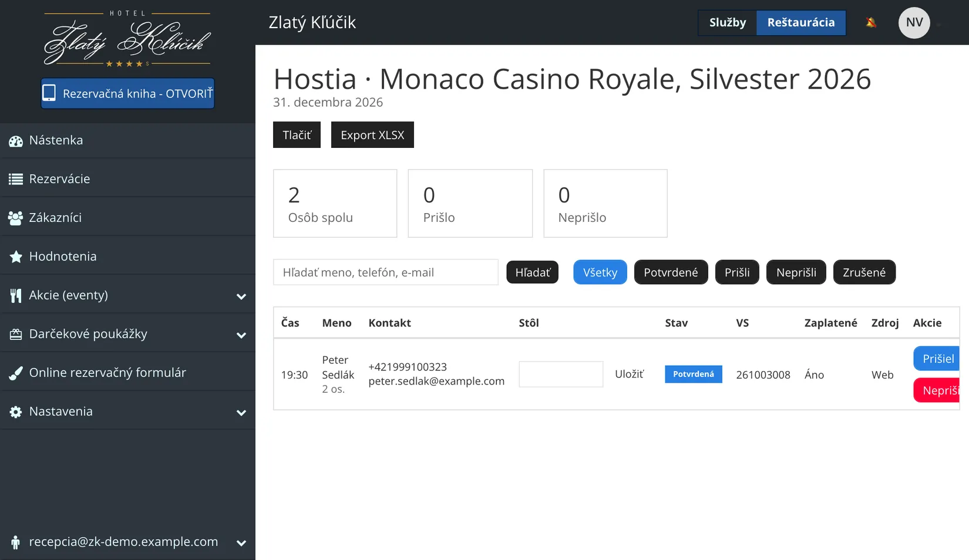Viewport: 969px width, 560px height.
Task: Mark Peter Sedlák as Prišiel
Action: (x=937, y=359)
